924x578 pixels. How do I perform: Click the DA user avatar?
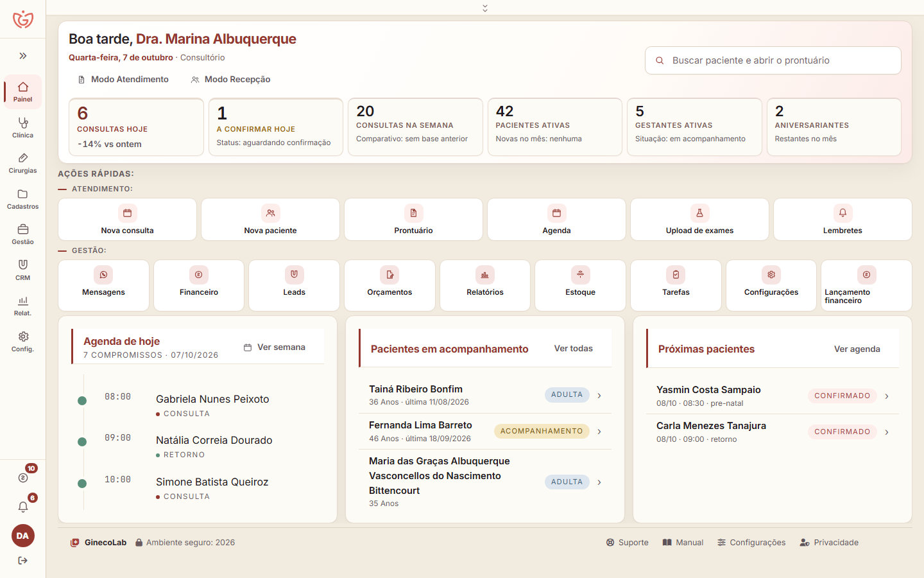(x=23, y=536)
